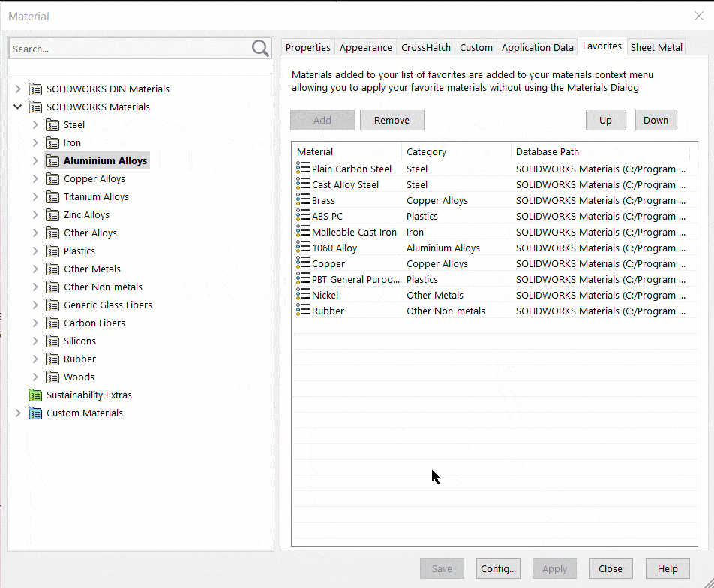
Task: Collapse the SOLIDWORKS Materials node
Action: click(18, 107)
